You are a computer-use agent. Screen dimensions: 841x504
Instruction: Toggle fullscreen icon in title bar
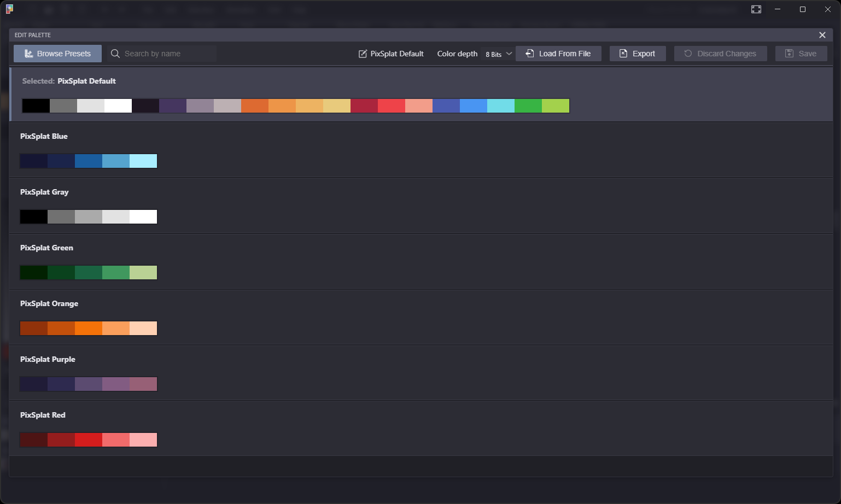coord(756,9)
